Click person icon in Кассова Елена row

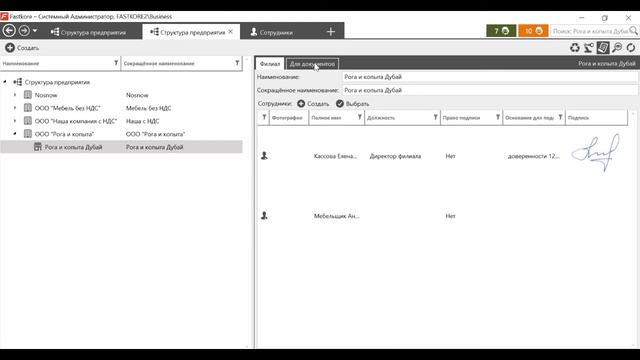[264, 156]
